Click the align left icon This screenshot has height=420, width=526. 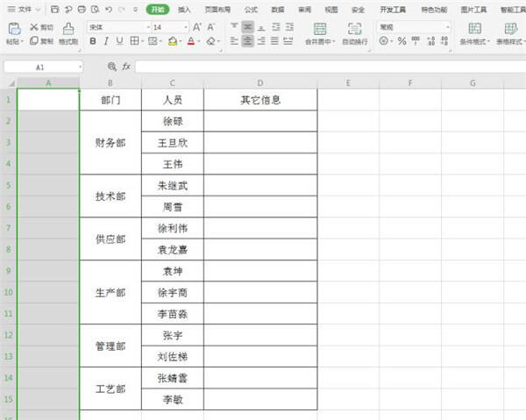[x=234, y=41]
